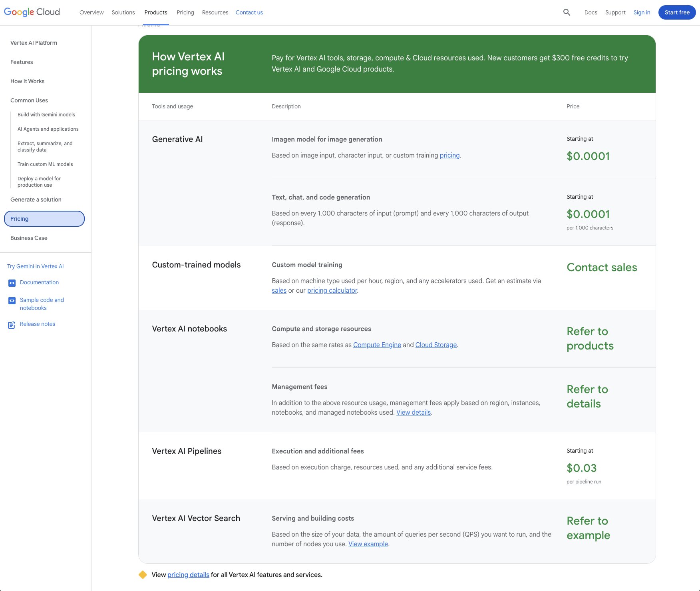Go to Vertex AI Platform section
The width and height of the screenshot is (700, 591).
point(34,43)
